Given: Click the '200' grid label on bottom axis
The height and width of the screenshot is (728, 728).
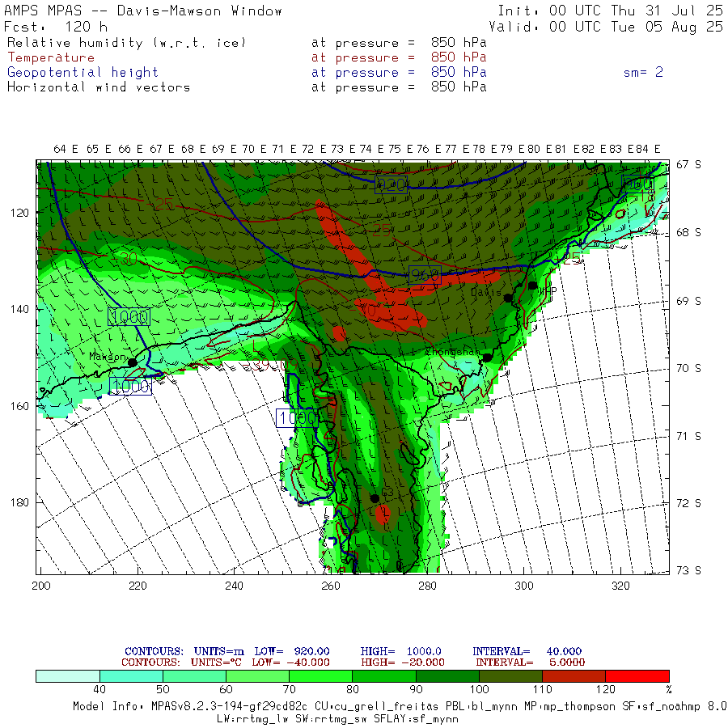Looking at the screenshot, I should pos(41,586).
